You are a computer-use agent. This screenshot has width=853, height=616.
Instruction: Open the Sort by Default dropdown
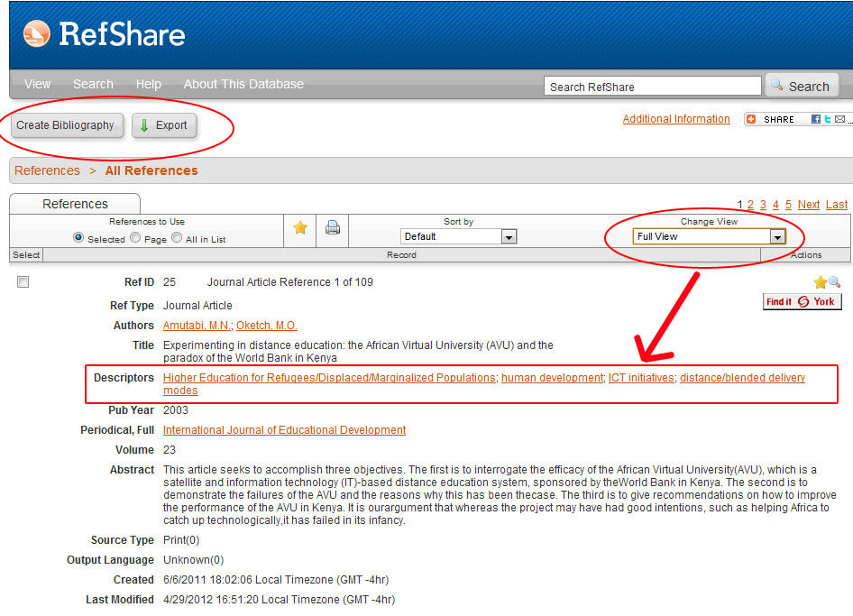click(458, 236)
